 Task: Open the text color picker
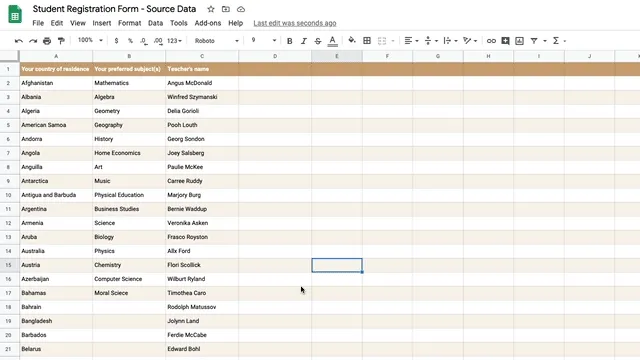coord(333,41)
